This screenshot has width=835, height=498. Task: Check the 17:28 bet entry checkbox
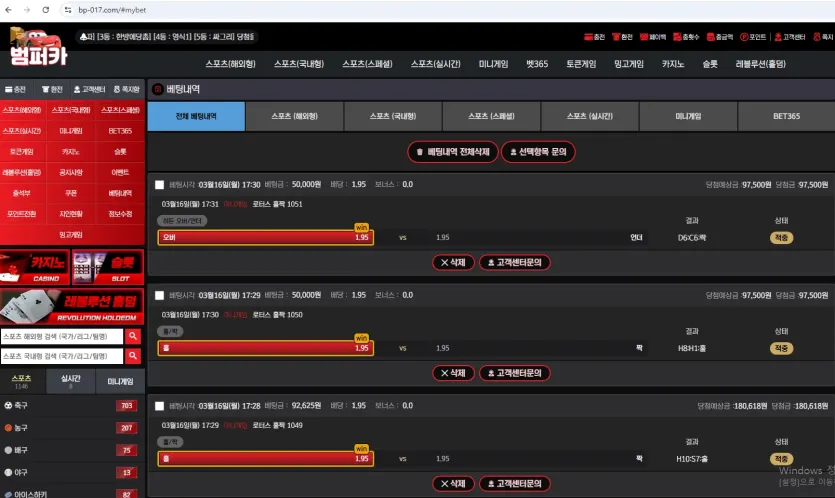tap(159, 406)
